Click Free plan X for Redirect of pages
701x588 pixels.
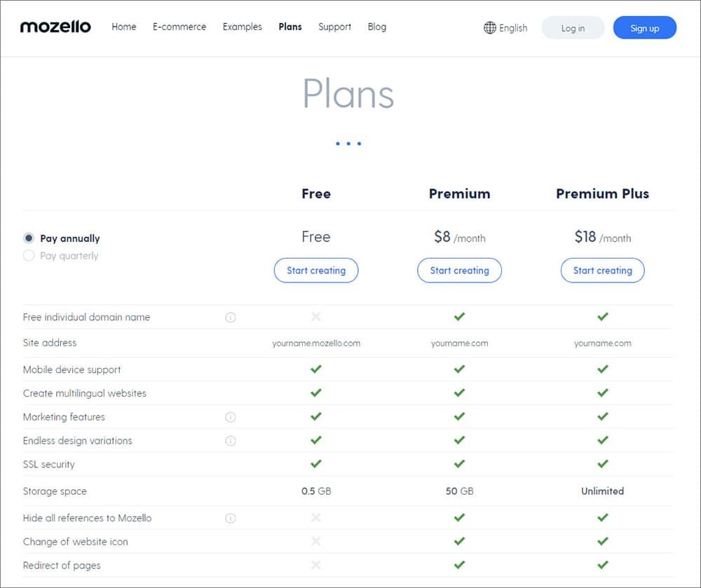pos(316,565)
